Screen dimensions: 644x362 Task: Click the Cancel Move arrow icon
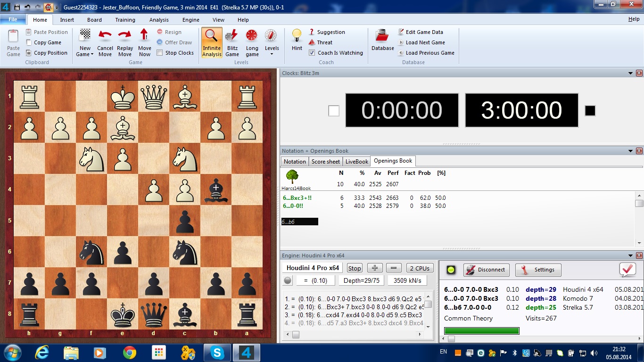pyautogui.click(x=105, y=36)
